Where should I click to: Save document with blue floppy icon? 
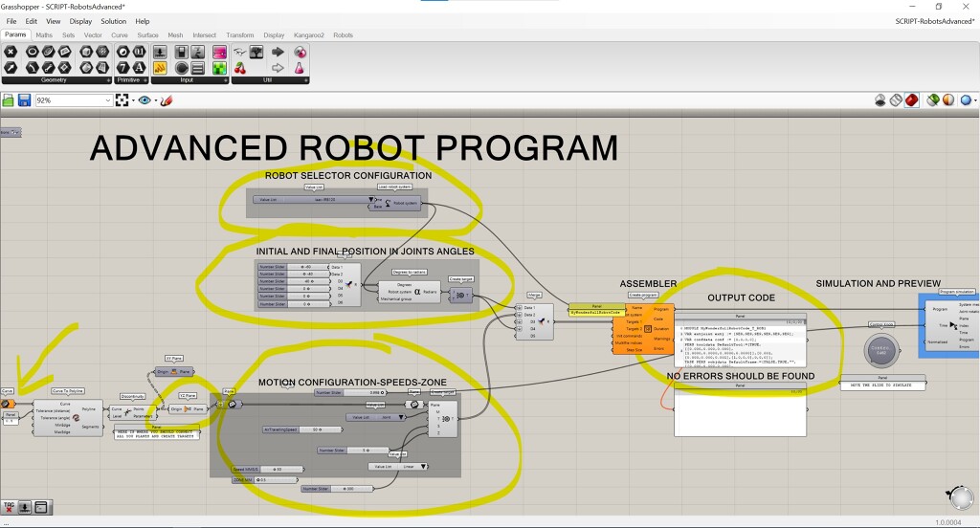24,100
